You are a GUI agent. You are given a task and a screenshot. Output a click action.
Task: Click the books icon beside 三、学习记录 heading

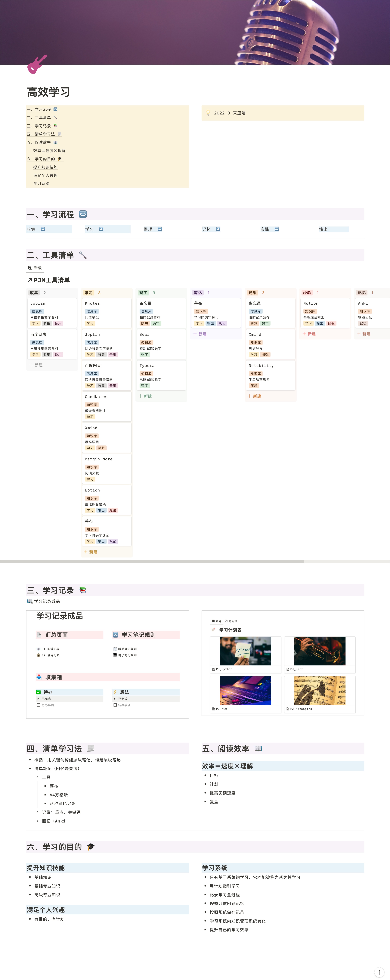(83, 590)
